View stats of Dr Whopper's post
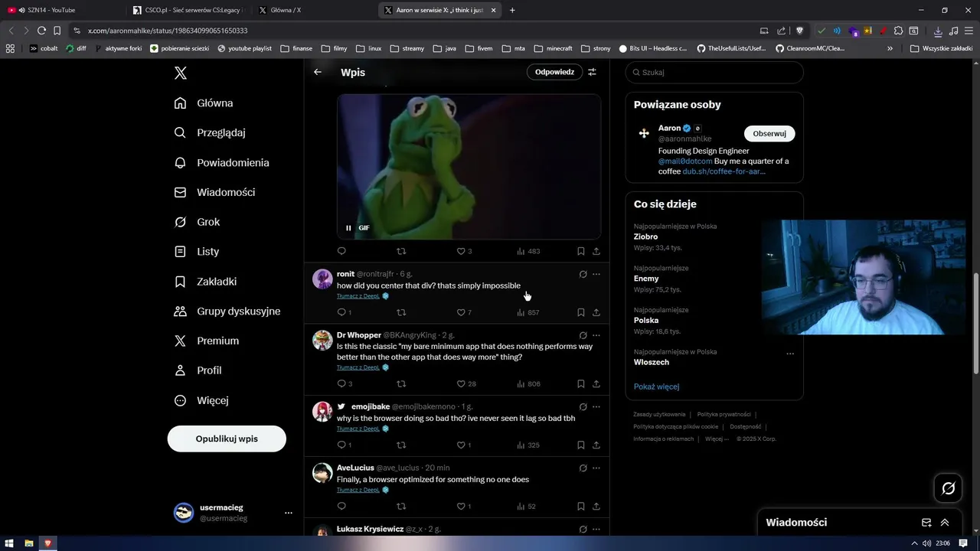The width and height of the screenshot is (980, 551). coord(528,384)
